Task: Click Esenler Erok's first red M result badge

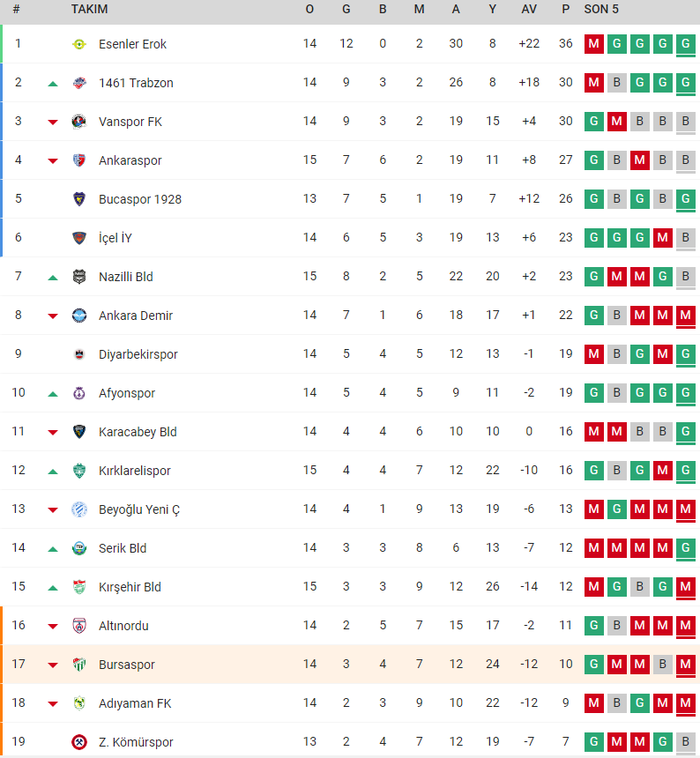Action: [x=594, y=44]
